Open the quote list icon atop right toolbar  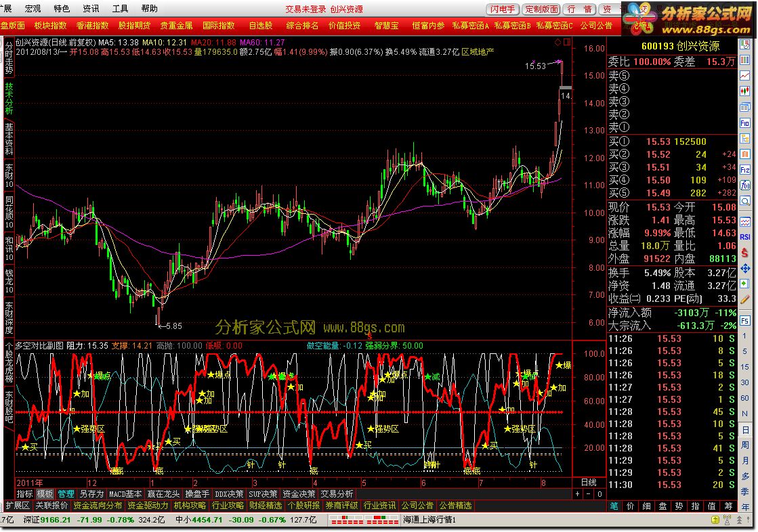coord(745,45)
